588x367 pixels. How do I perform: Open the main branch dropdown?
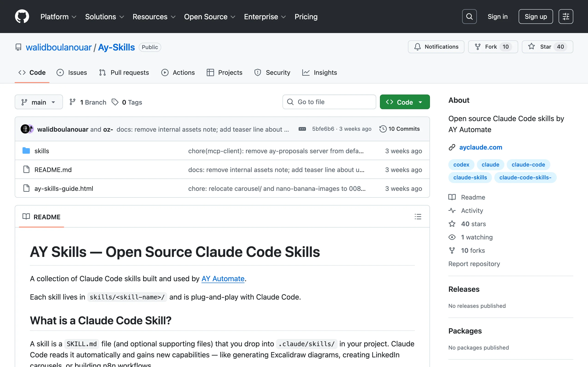pyautogui.click(x=39, y=102)
